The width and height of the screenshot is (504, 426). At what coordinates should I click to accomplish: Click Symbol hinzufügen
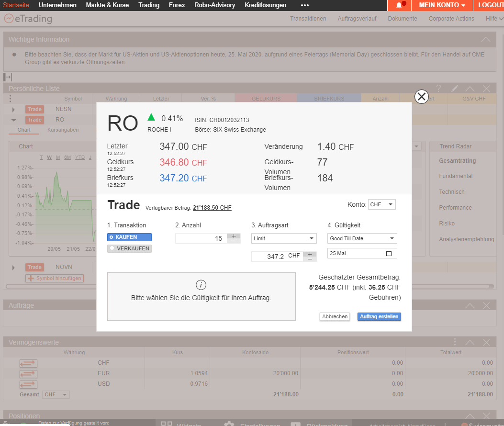[55, 278]
